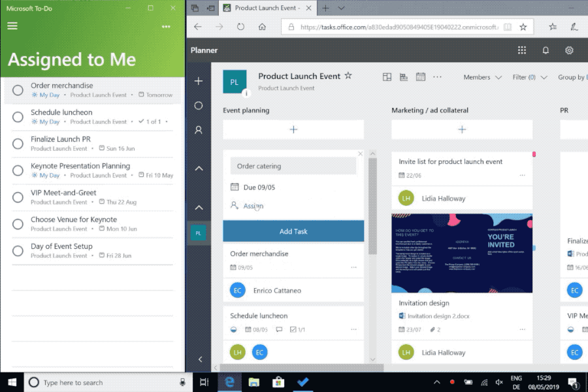The width and height of the screenshot is (588, 392).
Task: Open the Group by dropdown
Action: (570, 77)
